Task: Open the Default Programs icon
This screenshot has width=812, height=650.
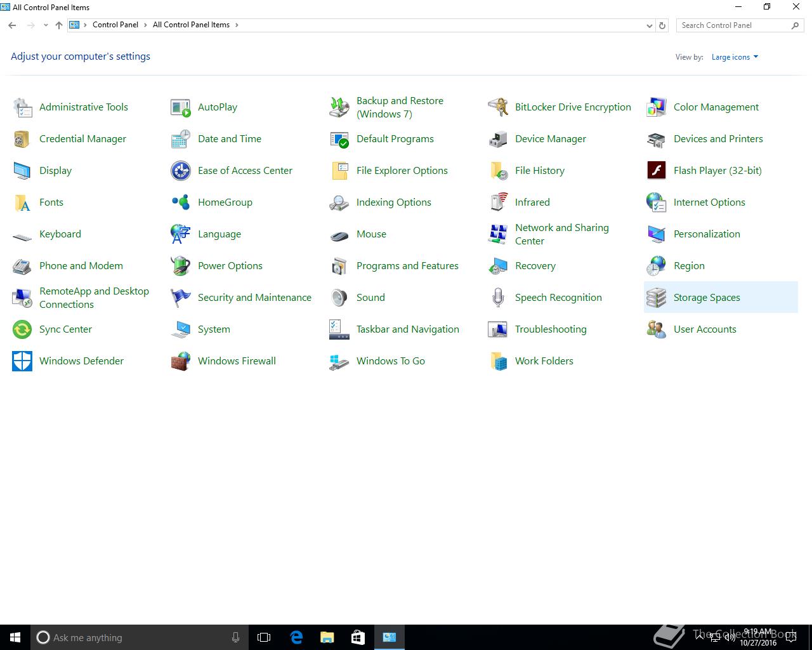Action: tap(339, 139)
